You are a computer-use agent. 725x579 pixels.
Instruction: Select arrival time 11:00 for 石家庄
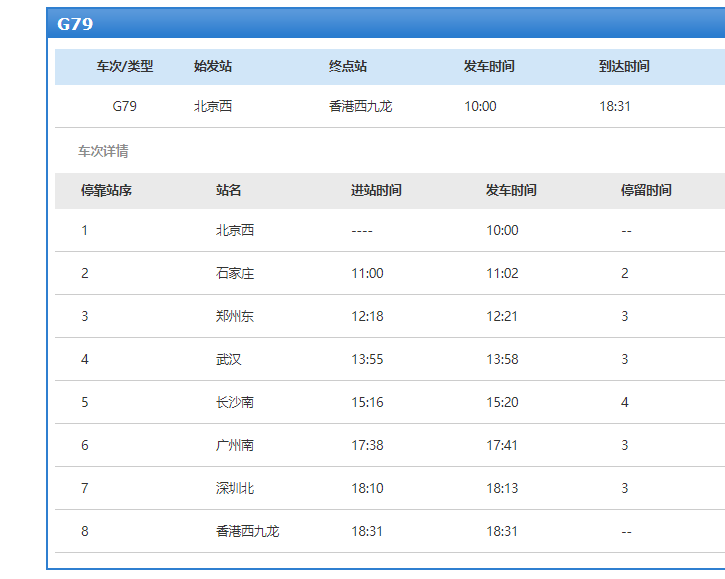coord(367,273)
